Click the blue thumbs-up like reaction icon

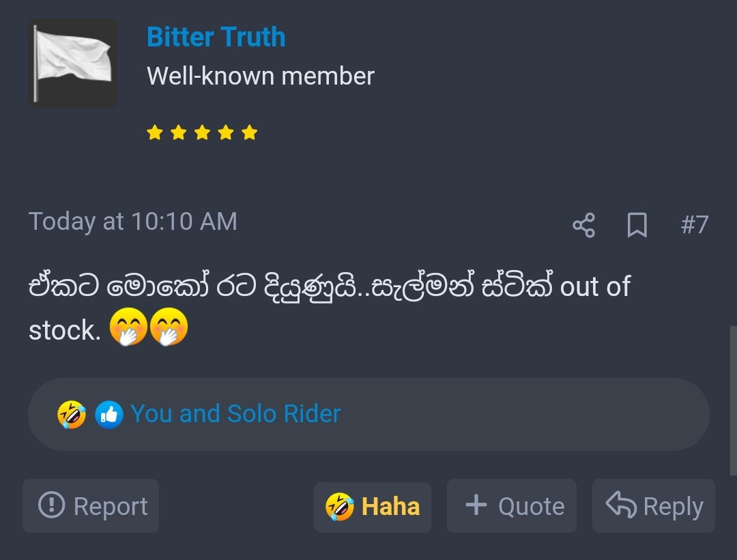pos(109,414)
